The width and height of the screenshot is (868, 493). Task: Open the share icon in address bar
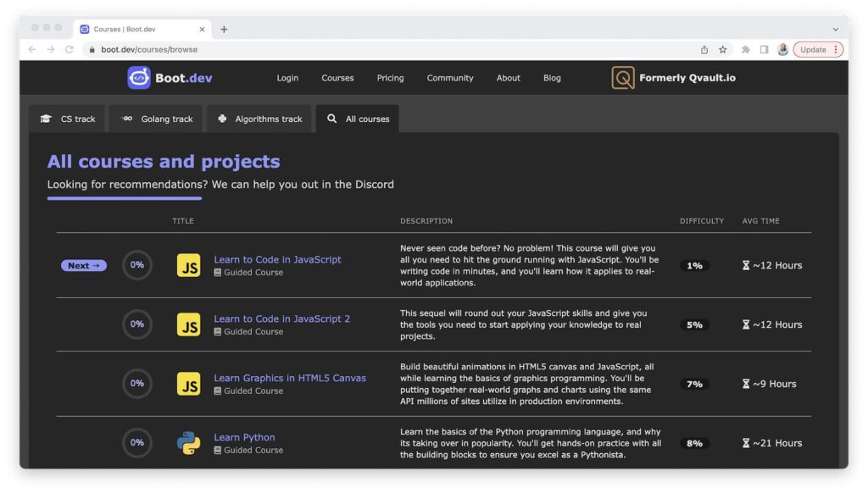pos(704,50)
